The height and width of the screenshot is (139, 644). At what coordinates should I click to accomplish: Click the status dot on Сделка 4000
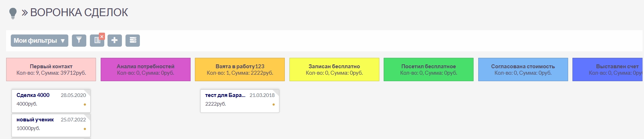[85, 105]
